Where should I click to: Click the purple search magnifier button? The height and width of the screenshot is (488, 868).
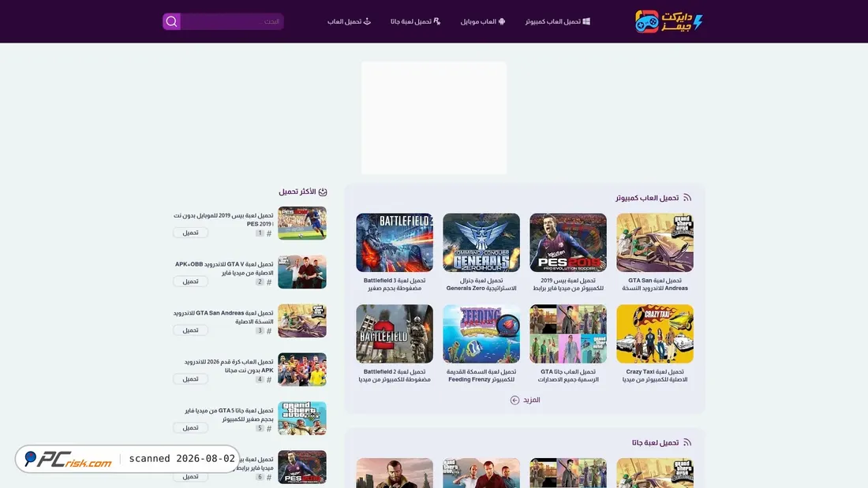171,21
